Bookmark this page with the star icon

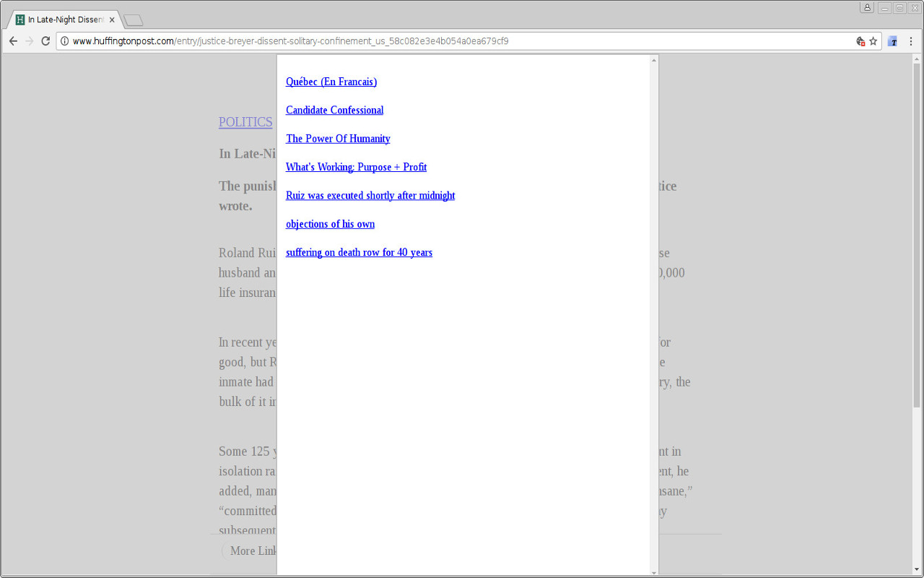tap(873, 41)
